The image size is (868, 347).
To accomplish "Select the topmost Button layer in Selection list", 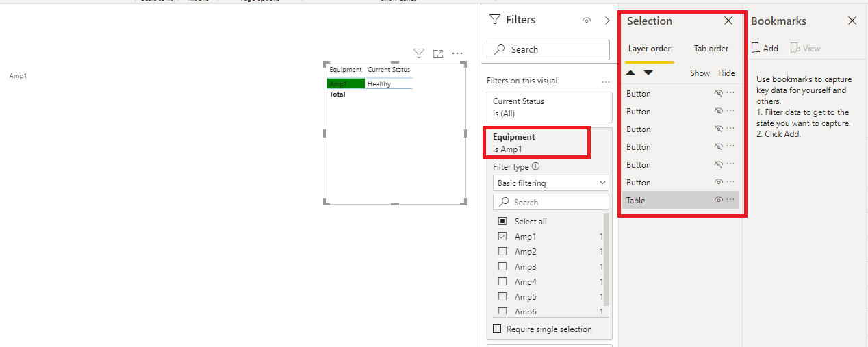I will point(680,94).
